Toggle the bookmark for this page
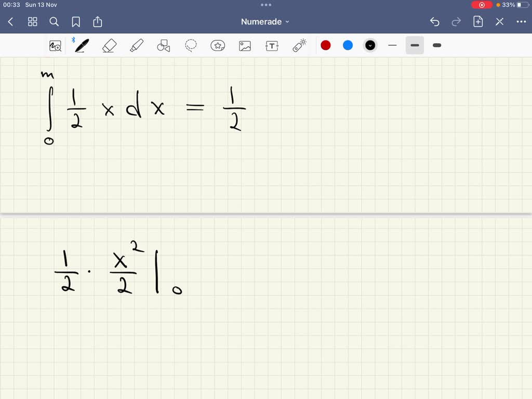The height and width of the screenshot is (399, 532). click(76, 22)
